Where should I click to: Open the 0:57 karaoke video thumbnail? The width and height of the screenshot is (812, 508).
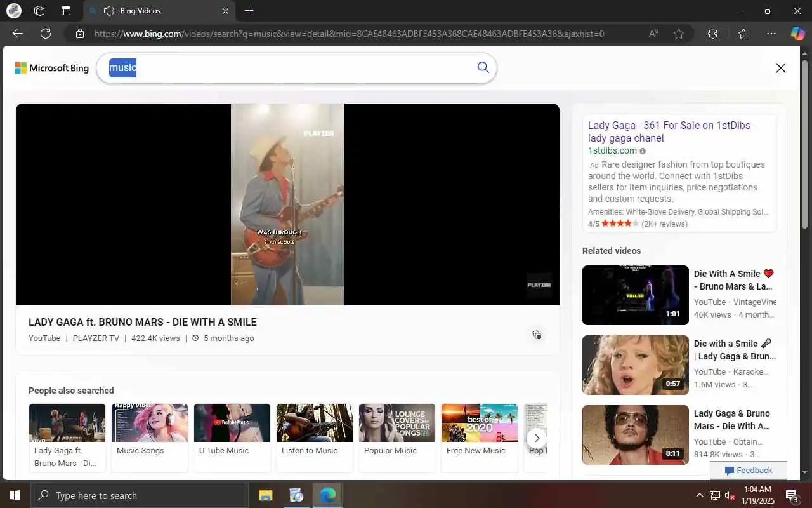pos(636,365)
